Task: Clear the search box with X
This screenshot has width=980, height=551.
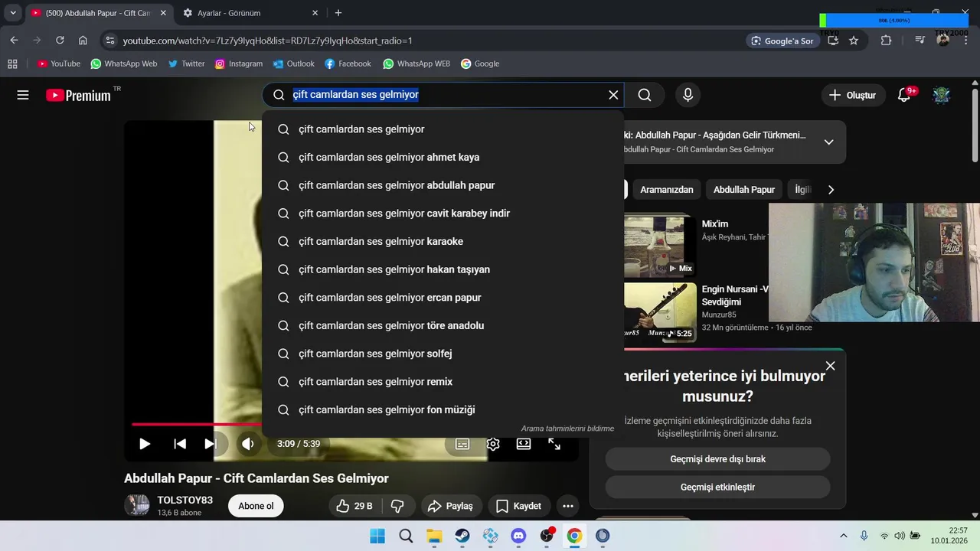Action: coord(613,95)
